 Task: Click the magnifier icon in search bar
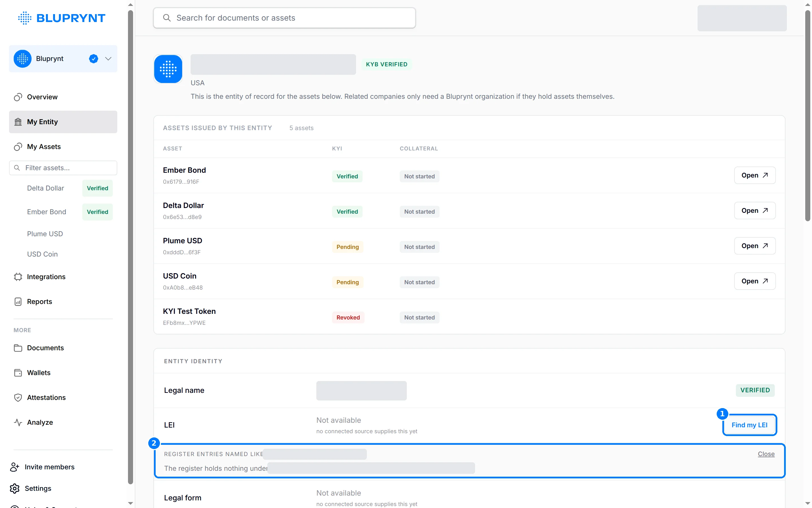coord(167,18)
